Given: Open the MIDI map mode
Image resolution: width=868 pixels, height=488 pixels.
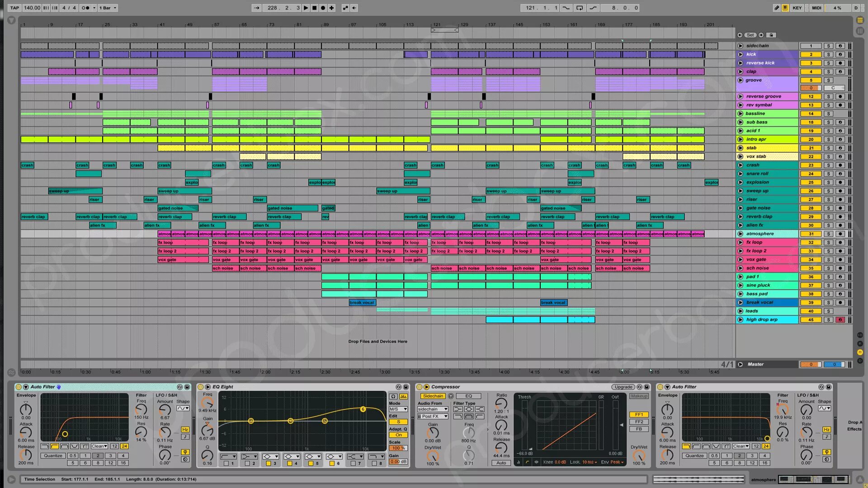Looking at the screenshot, I should tap(816, 8).
